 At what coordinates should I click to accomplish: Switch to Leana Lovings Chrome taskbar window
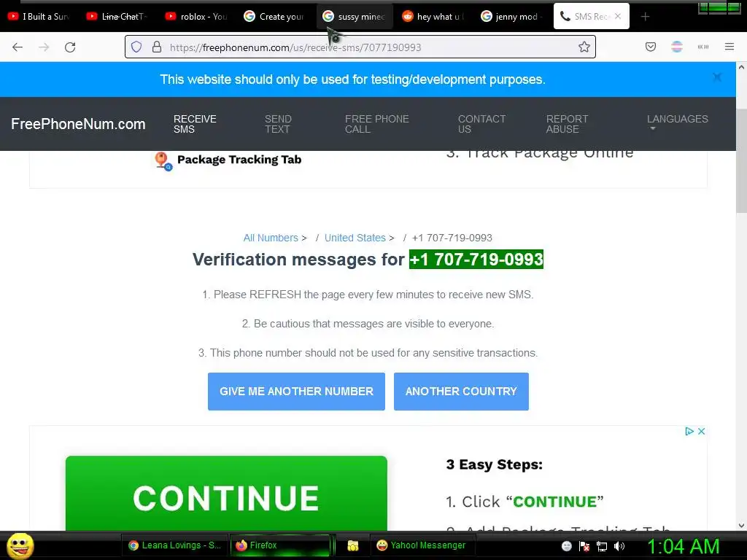175,545
